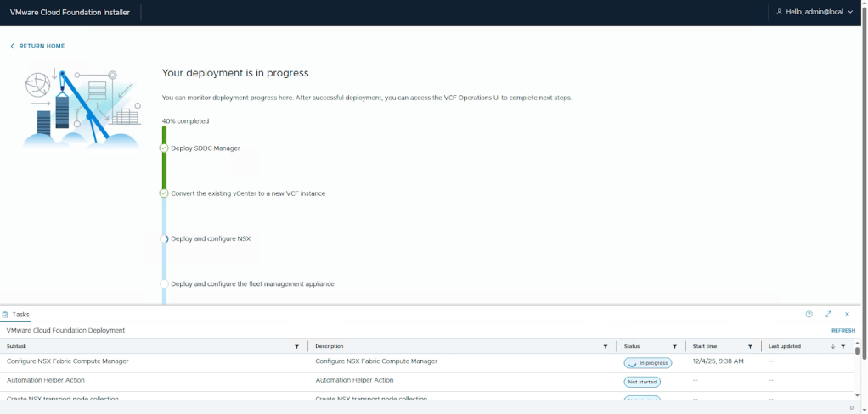Sort by Start time column header
The width and height of the screenshot is (868, 414).
coord(705,347)
